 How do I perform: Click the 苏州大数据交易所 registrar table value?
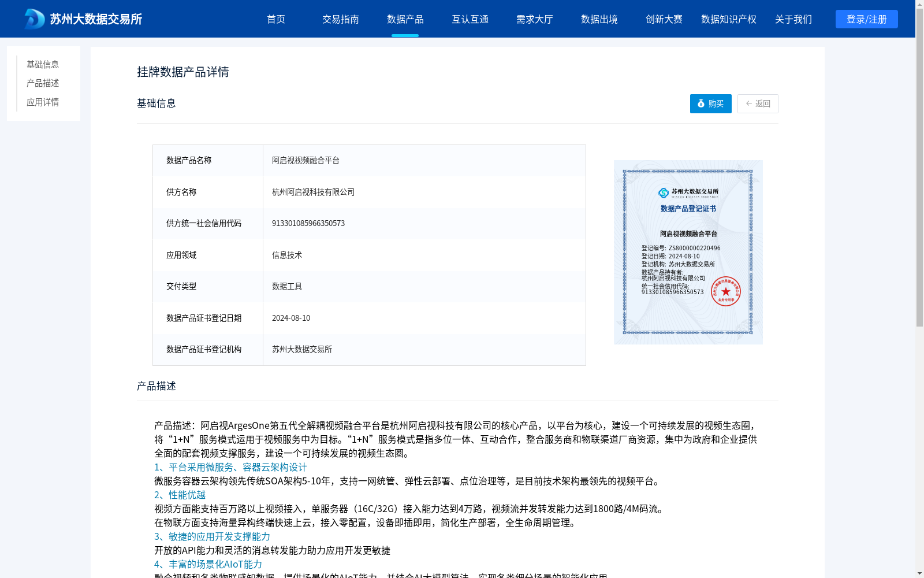tap(302, 349)
